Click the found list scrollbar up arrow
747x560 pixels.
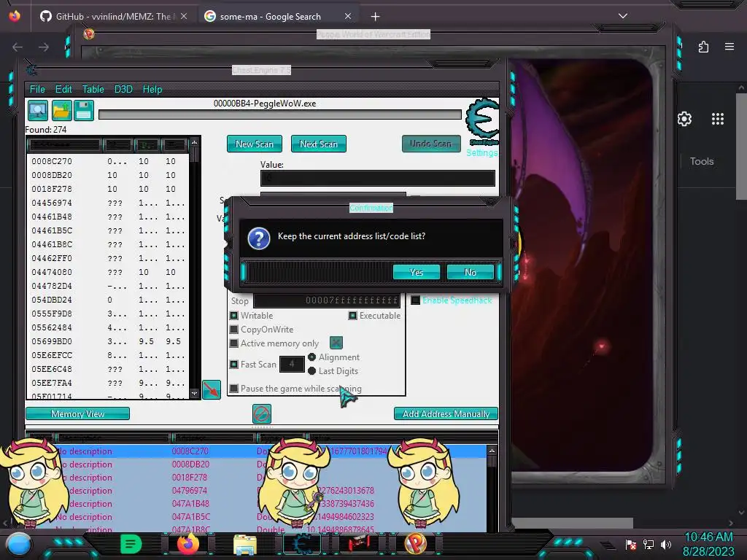click(194, 142)
